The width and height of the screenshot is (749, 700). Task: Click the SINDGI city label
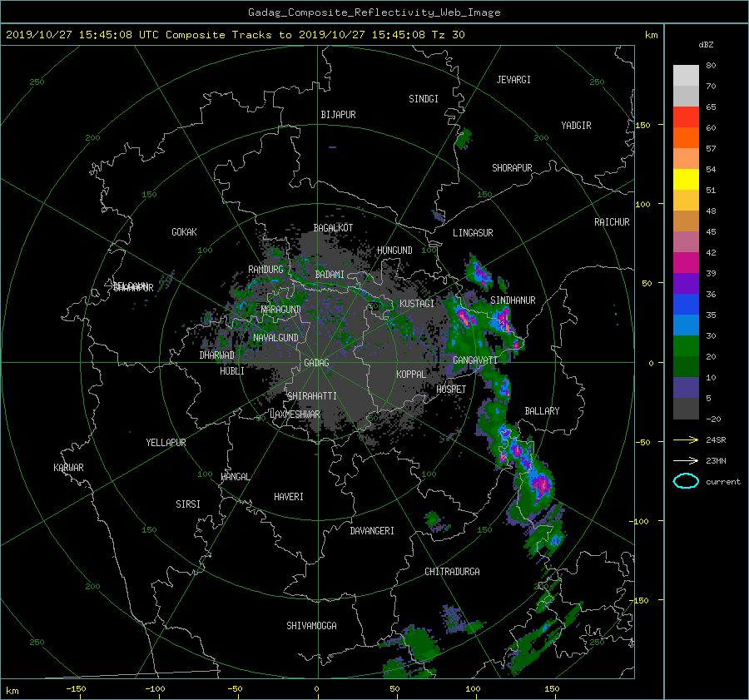click(x=424, y=99)
